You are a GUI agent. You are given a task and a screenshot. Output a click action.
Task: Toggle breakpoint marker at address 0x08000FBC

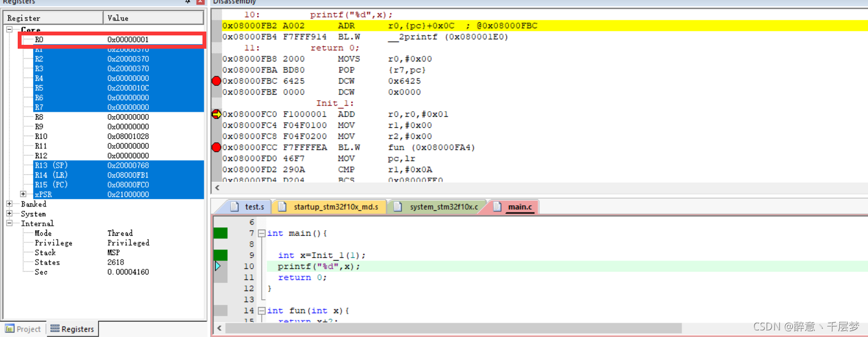pyautogui.click(x=216, y=81)
